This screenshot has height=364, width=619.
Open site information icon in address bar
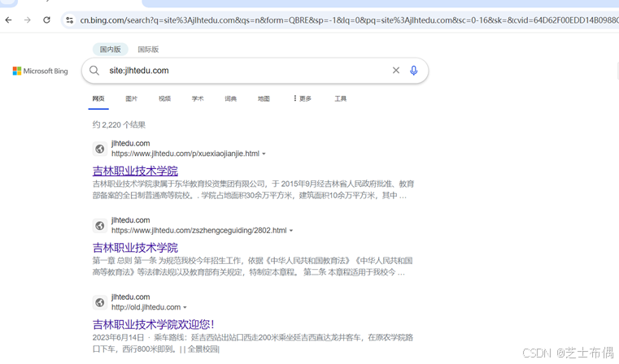tap(70, 20)
